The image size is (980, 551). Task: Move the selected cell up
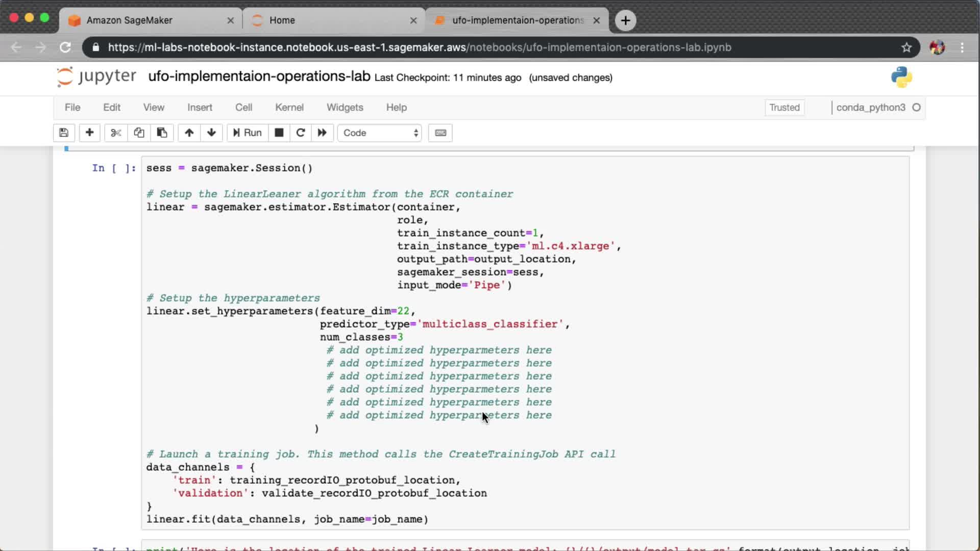[x=189, y=133]
